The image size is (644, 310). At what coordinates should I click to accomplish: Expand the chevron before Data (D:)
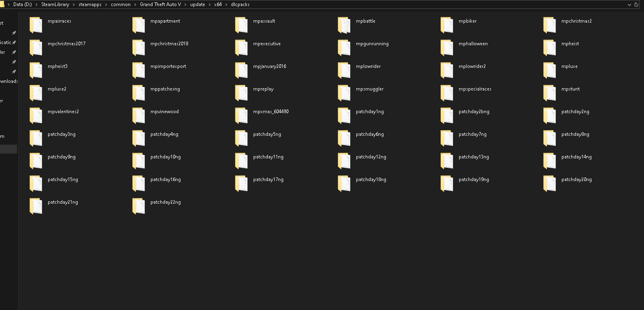click(x=8, y=4)
